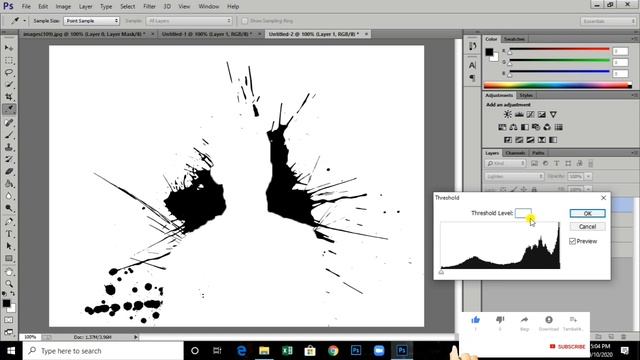Open the layer Kind filter dropdown

(x=506, y=164)
